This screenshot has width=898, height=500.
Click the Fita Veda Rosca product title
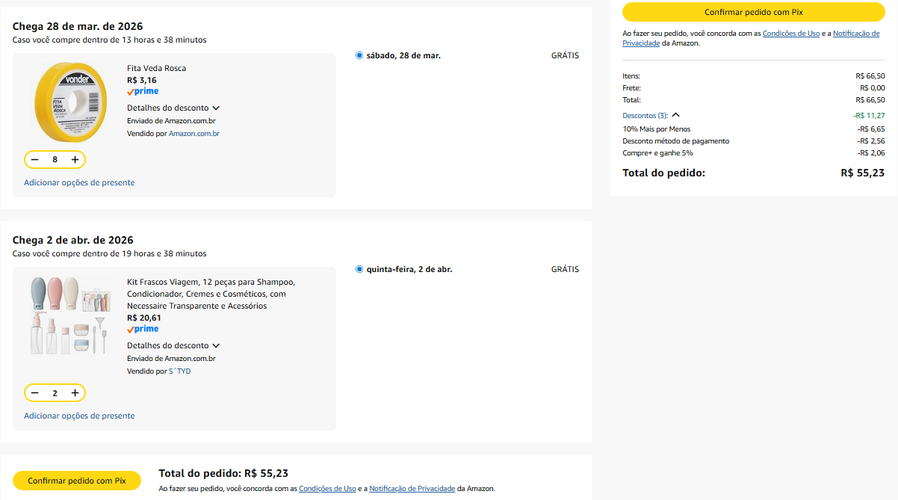click(156, 68)
